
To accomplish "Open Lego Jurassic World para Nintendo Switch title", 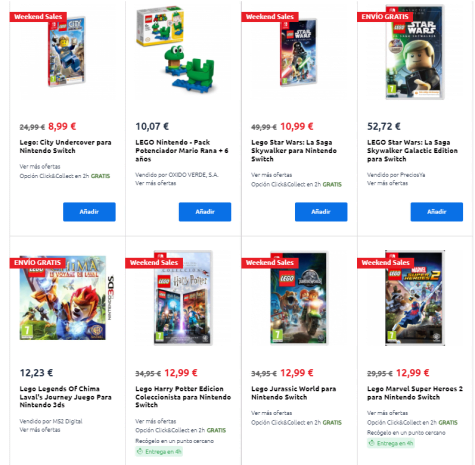I will (x=294, y=393).
